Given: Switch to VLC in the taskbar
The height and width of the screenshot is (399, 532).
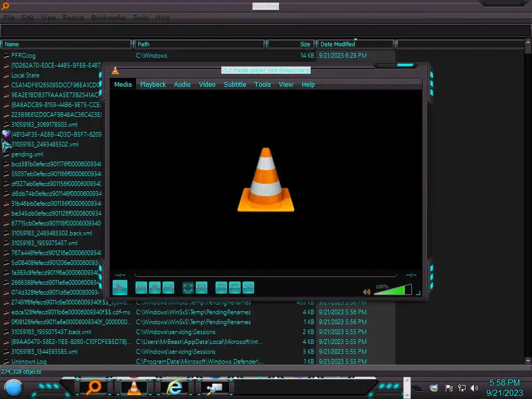Looking at the screenshot, I should (x=134, y=387).
